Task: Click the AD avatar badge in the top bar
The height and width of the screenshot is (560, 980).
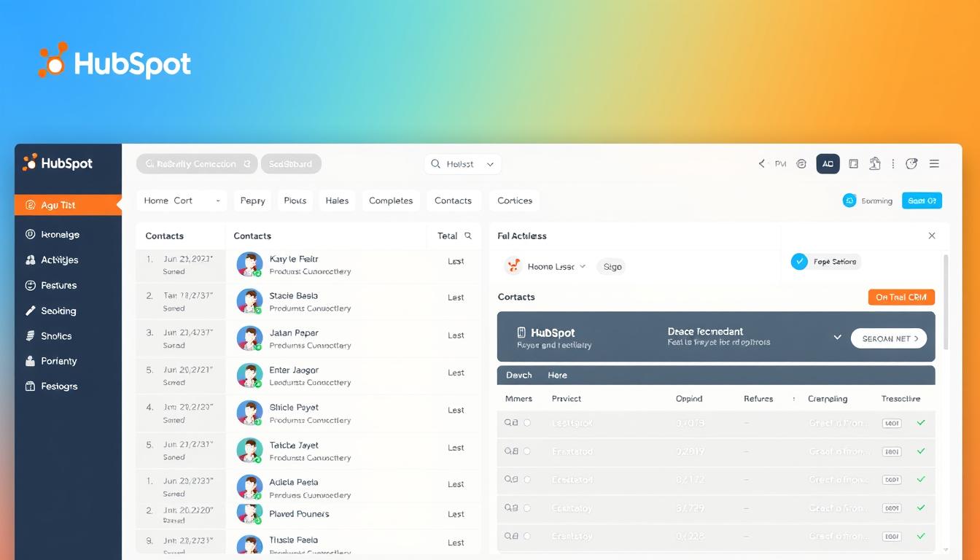Action: coord(828,163)
